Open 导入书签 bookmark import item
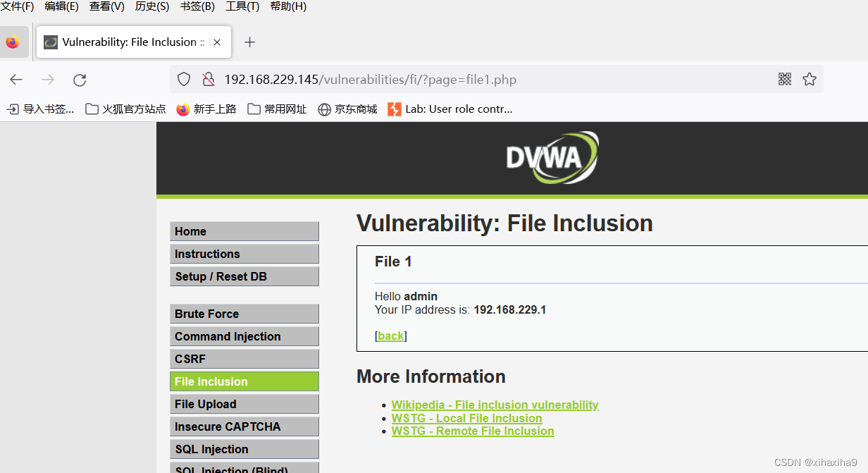 [x=40, y=109]
